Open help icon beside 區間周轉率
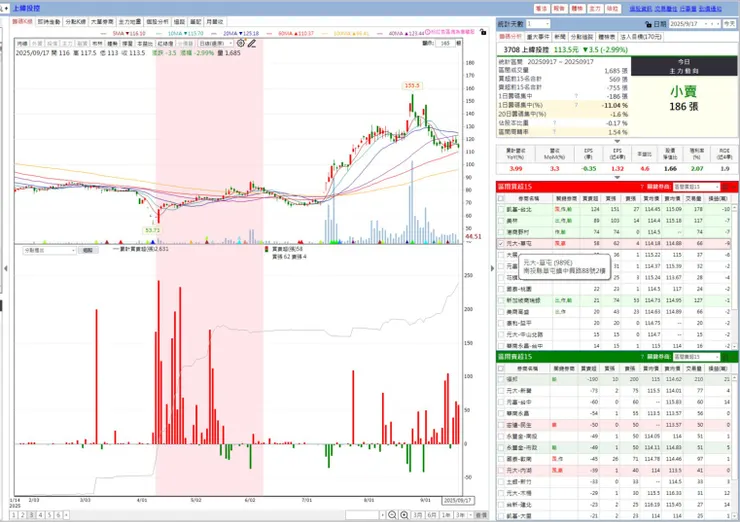The height and width of the screenshot is (522, 740). click(554, 132)
